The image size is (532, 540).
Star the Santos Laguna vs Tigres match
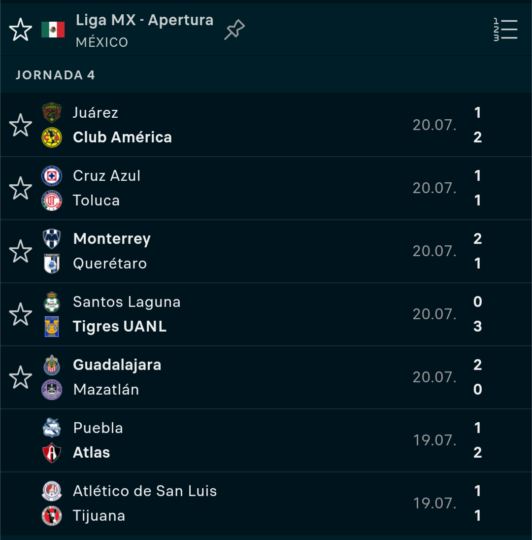click(21, 314)
